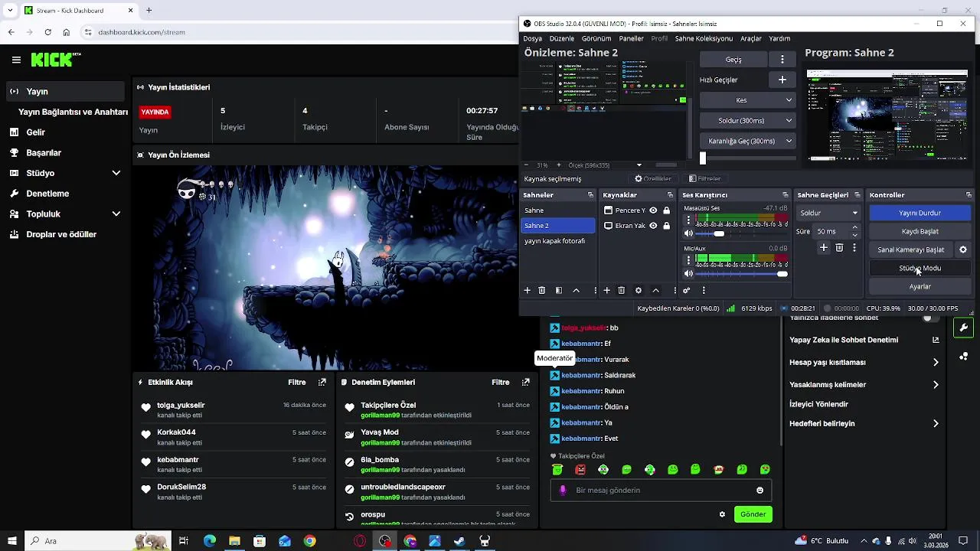Select Sahne scene in Sahneler list

[x=558, y=210]
